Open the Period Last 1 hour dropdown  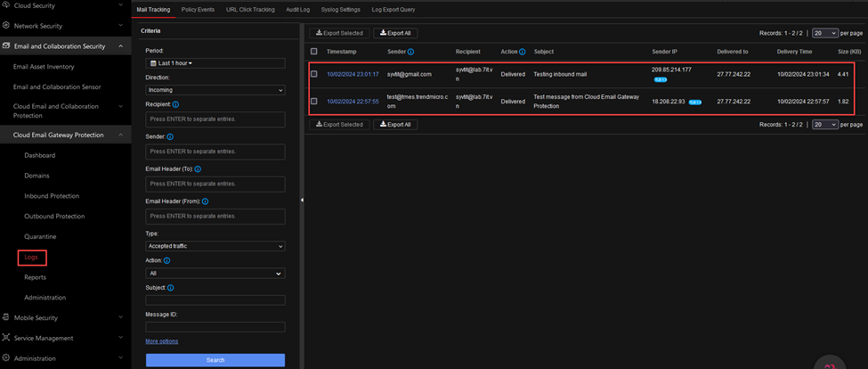[215, 63]
